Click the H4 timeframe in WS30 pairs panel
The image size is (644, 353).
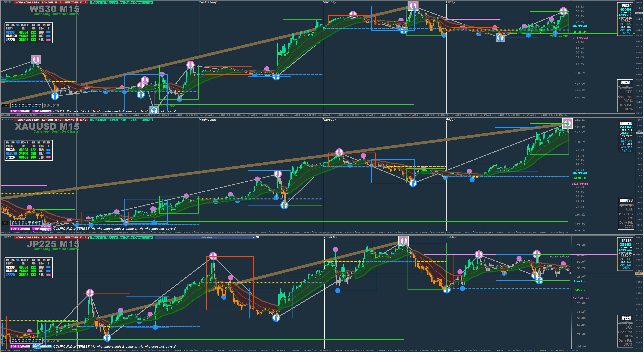pos(34,25)
